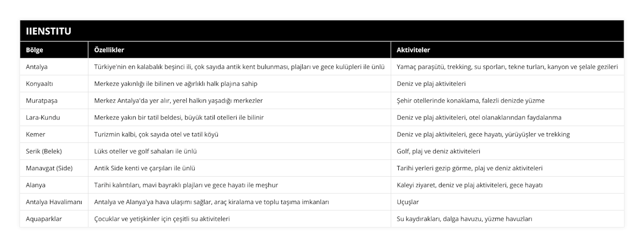The width and height of the screenshot is (644, 247).
Task: Click the Lüks oteller ve golf sahaları cell
Action: pyautogui.click(x=239, y=151)
